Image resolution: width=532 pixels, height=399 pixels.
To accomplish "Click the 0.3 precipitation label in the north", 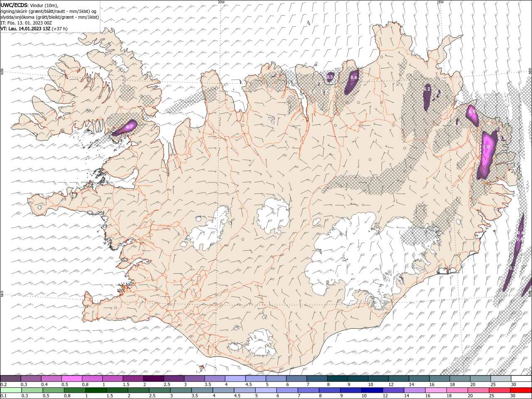I will [x=330, y=77].
